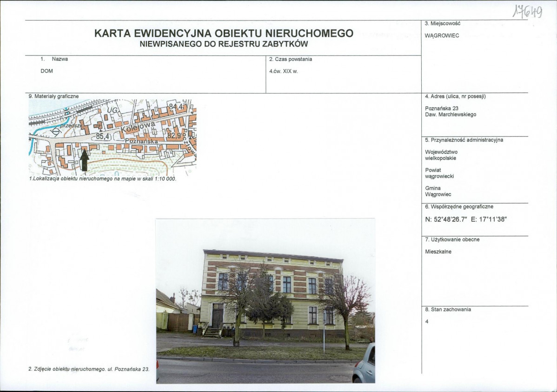The image size is (557, 392).
Task: Click the word "Gmina"
Action: pyautogui.click(x=433, y=188)
